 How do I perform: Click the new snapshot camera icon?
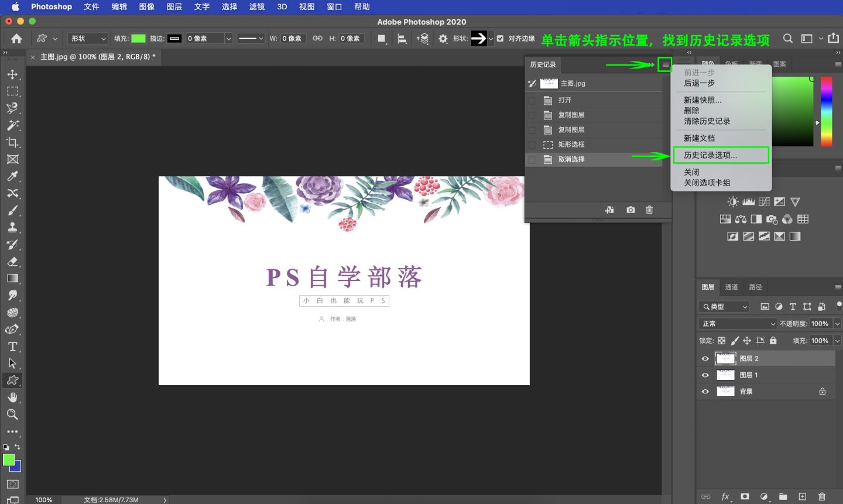(x=630, y=209)
